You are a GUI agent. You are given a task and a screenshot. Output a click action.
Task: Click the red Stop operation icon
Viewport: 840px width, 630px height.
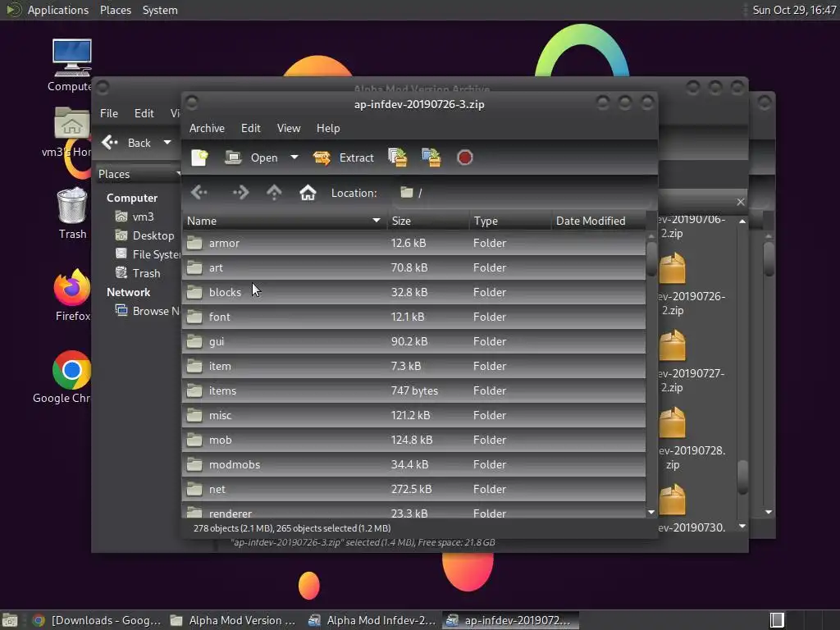tap(464, 157)
